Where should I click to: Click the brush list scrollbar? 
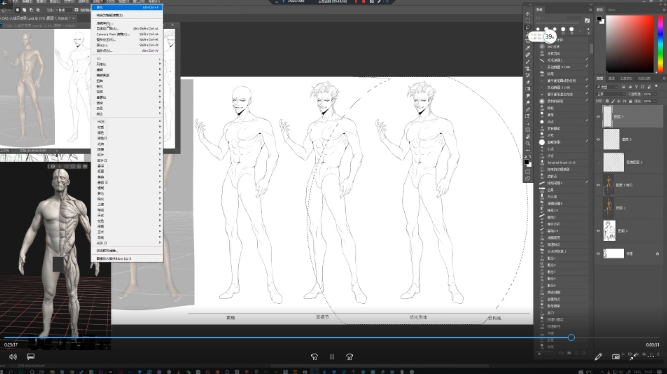pyautogui.click(x=591, y=48)
